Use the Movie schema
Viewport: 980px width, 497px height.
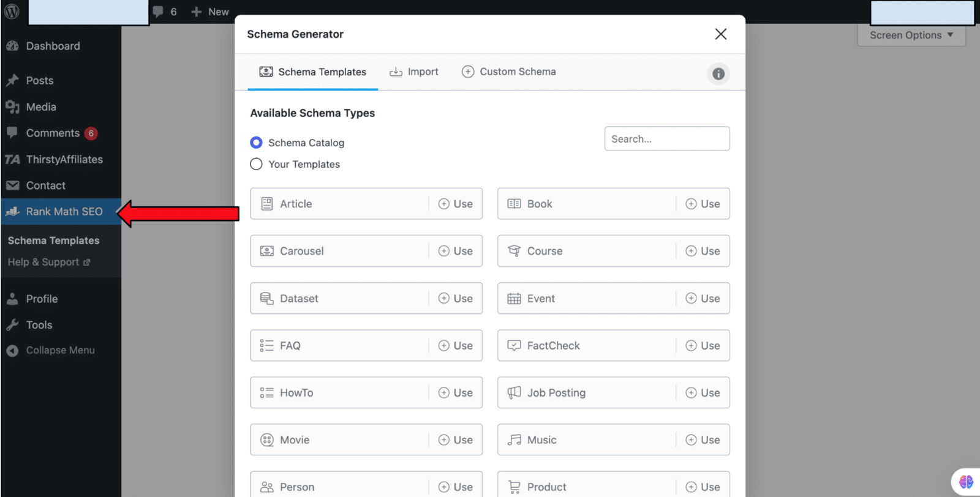coord(456,440)
